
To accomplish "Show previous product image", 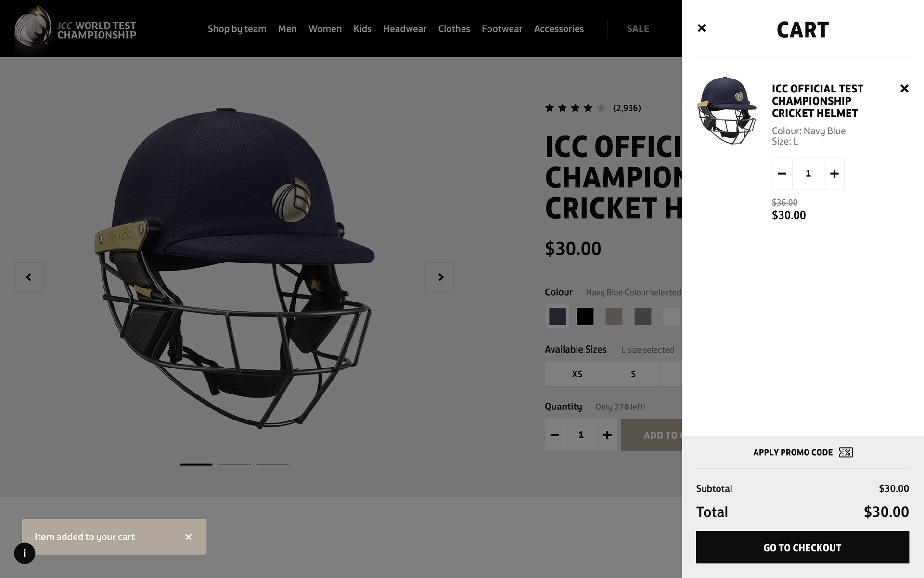I will click(x=29, y=277).
